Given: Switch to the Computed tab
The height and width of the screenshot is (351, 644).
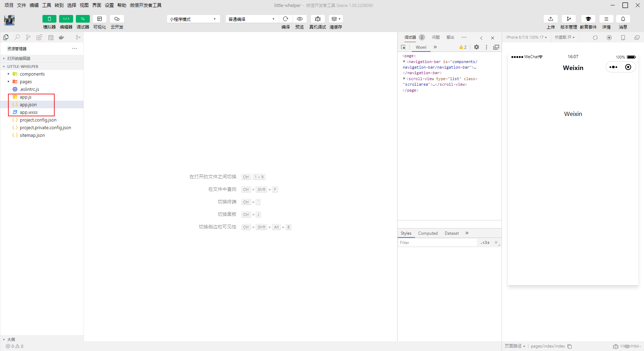Looking at the screenshot, I should coord(428,233).
